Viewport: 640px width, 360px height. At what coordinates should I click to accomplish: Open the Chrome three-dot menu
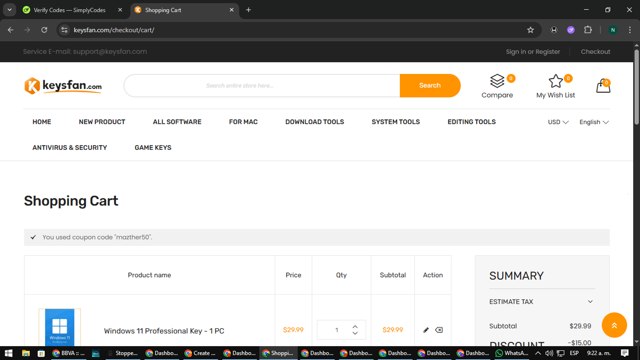tap(630, 30)
